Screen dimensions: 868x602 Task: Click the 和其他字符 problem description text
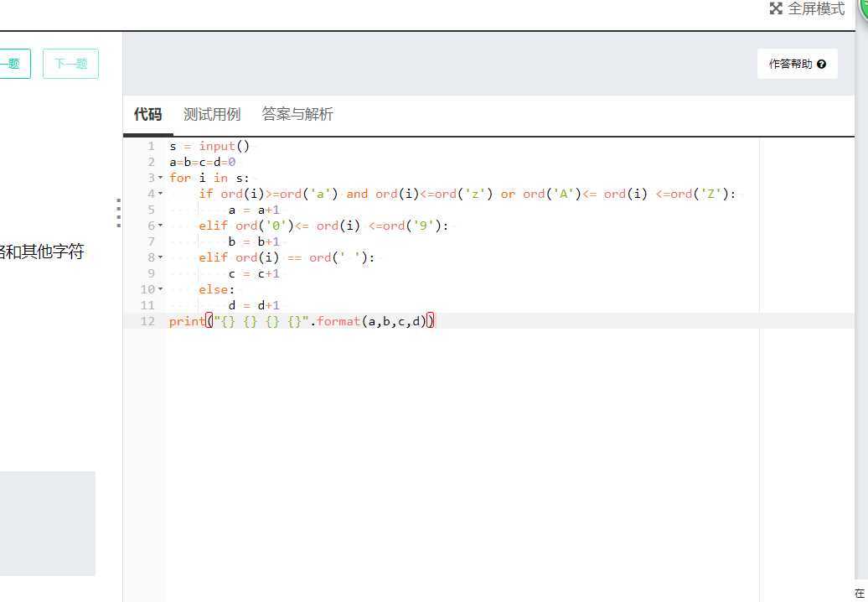pos(46,252)
